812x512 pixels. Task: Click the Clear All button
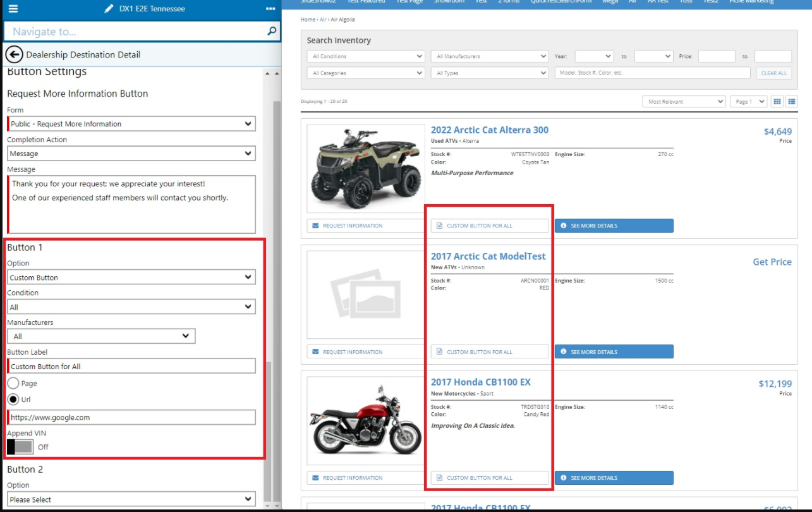click(774, 73)
